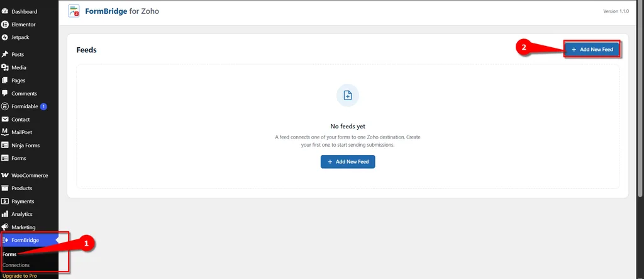Screen dimensions: 644x279
Task: Click the Contact envelope icon
Action: click(5, 119)
